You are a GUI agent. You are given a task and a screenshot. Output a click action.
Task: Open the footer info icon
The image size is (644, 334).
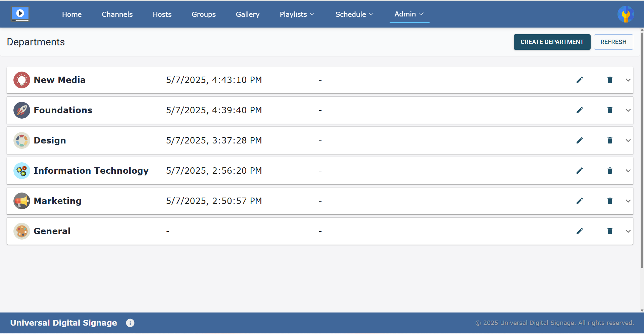tap(130, 323)
